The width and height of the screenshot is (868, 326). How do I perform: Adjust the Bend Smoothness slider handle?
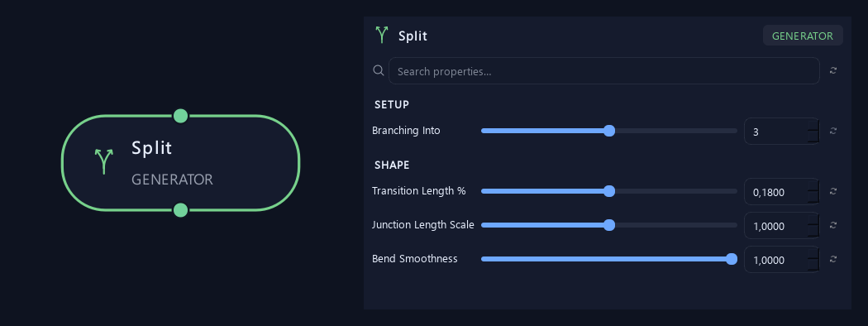click(732, 259)
